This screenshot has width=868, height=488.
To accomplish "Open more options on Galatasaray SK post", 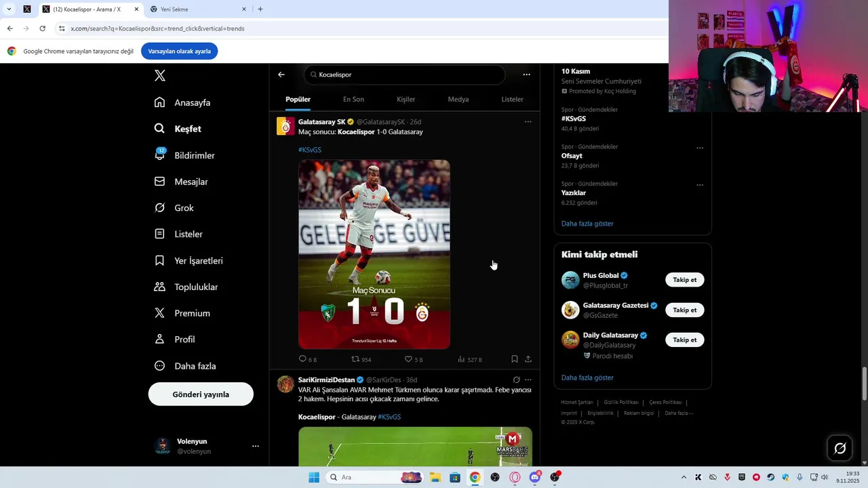I will pyautogui.click(x=528, y=122).
